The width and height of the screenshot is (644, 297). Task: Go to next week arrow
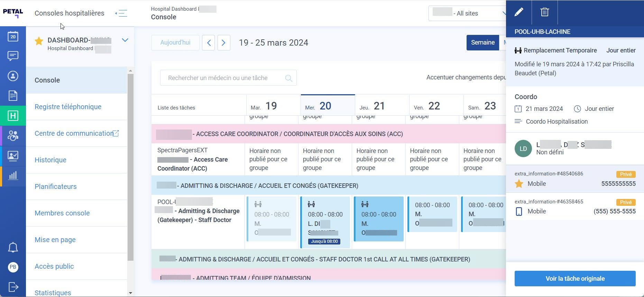223,43
